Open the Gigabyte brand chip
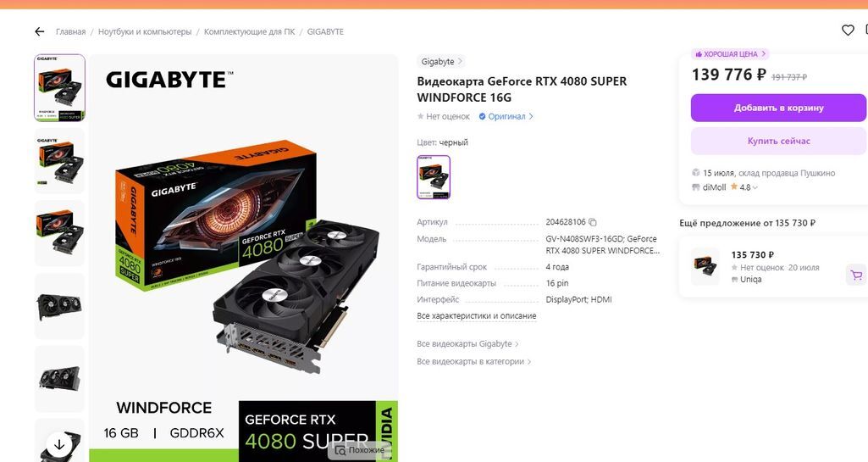Image resolution: width=868 pixels, height=462 pixels. [x=441, y=62]
